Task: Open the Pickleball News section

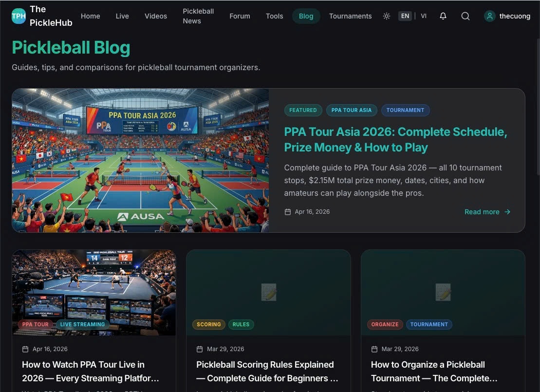Action: point(198,16)
